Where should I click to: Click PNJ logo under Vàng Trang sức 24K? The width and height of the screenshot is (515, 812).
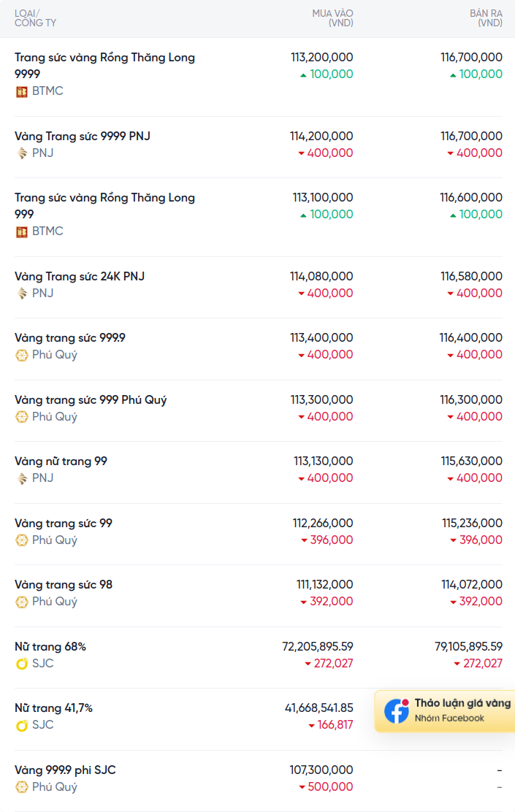[22, 294]
